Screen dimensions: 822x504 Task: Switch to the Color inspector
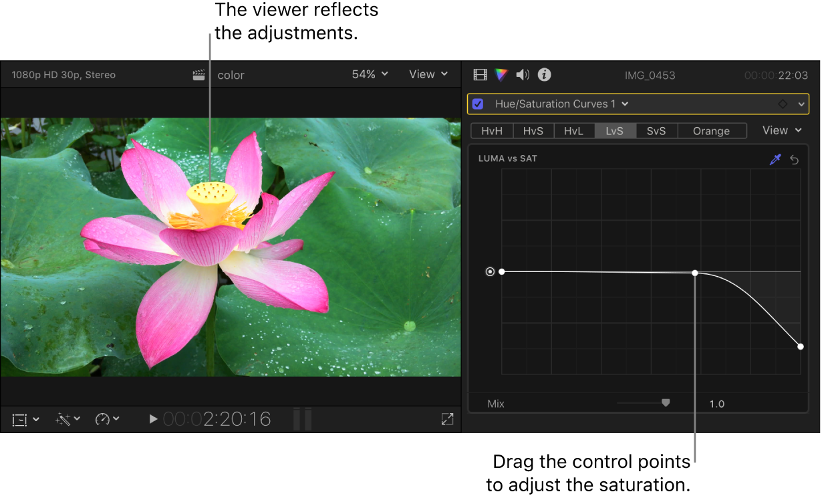[x=501, y=75]
